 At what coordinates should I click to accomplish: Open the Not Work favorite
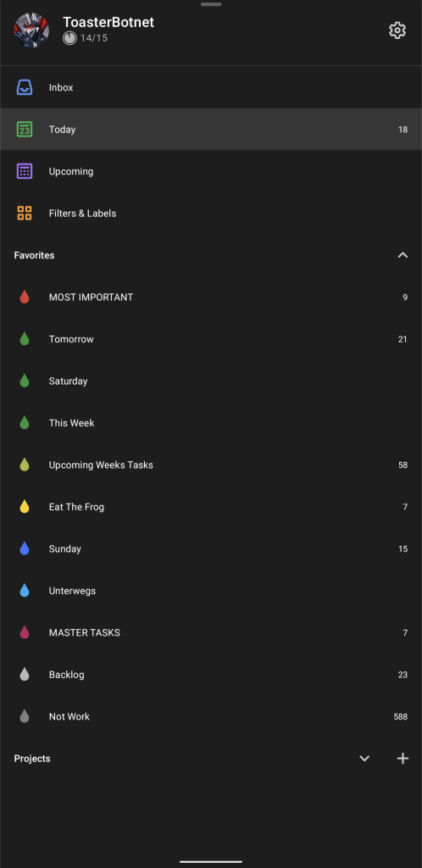point(211,716)
